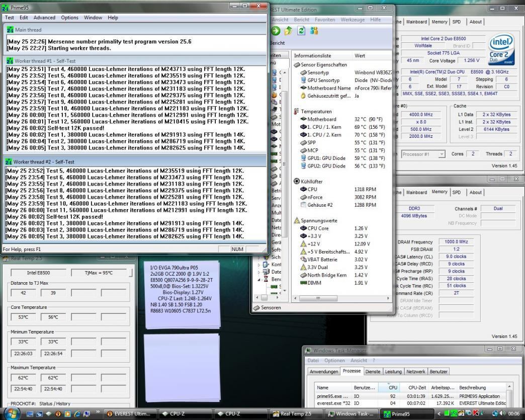
Task: Click the TjMax = 95°C field in Real Temp
Action: click(100, 273)
